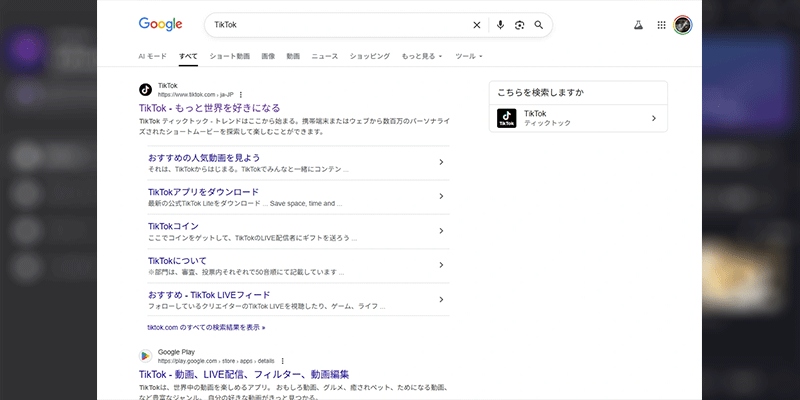The image size is (800, 400).
Task: Open Google Lens image search icon
Action: point(519,25)
